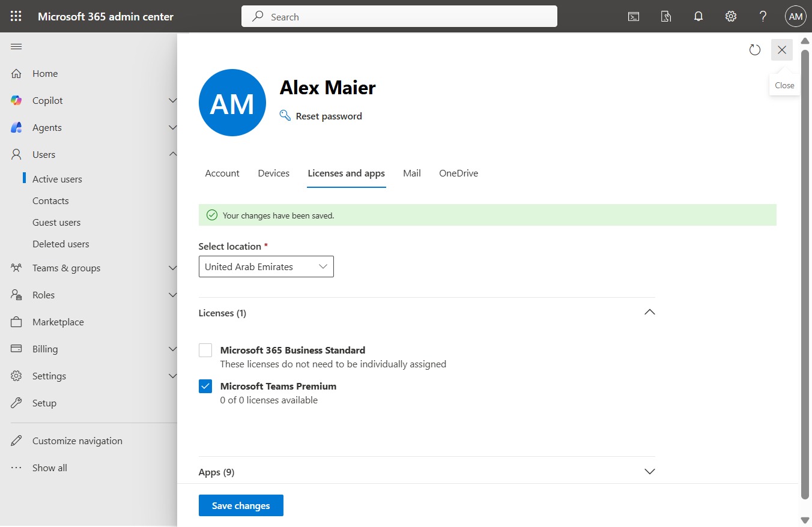Viewport: 812px width, 527px height.
Task: Uncheck the Microsoft Teams Premium license
Action: (x=205, y=386)
